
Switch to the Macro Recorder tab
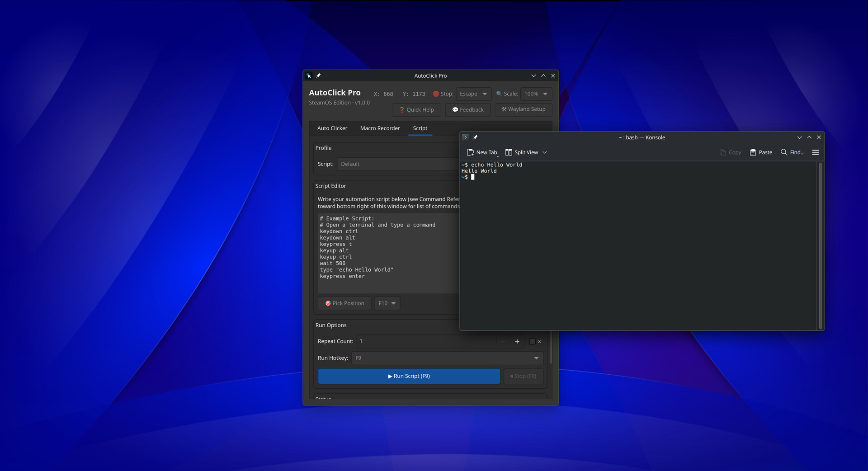coord(380,128)
